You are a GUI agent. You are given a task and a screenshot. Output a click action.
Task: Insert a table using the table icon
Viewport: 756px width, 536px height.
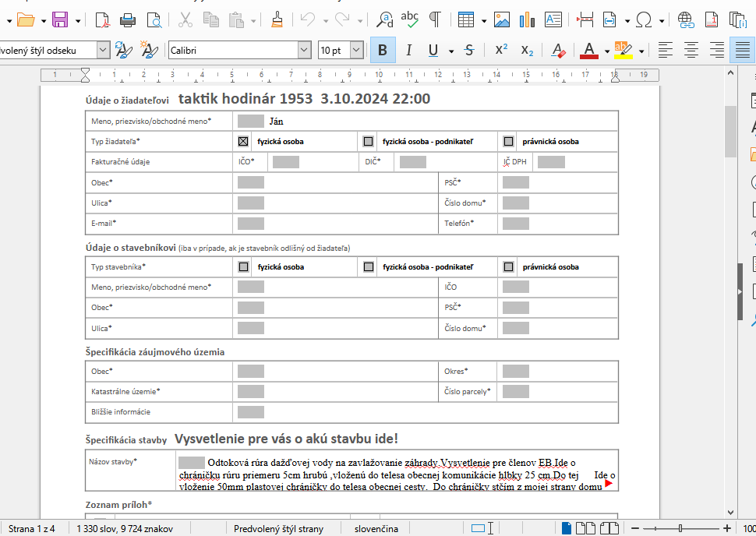466,19
